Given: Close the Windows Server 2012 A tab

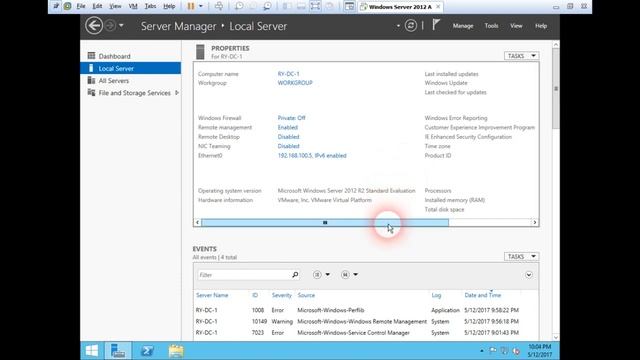Looking at the screenshot, I should 438,7.
